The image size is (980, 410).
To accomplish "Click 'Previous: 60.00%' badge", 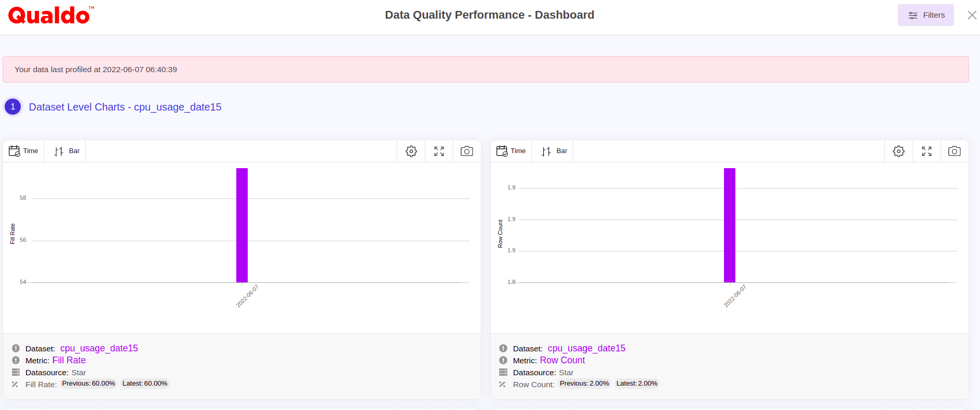I will [88, 384].
